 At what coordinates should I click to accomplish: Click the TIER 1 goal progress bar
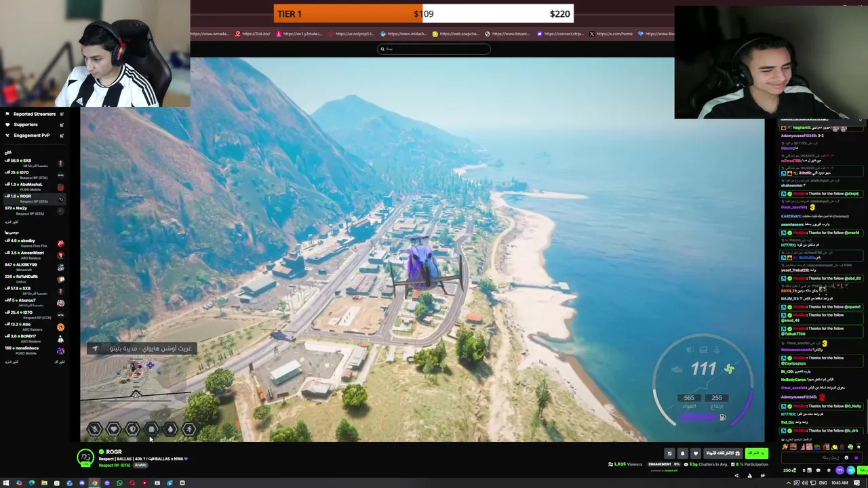point(423,14)
